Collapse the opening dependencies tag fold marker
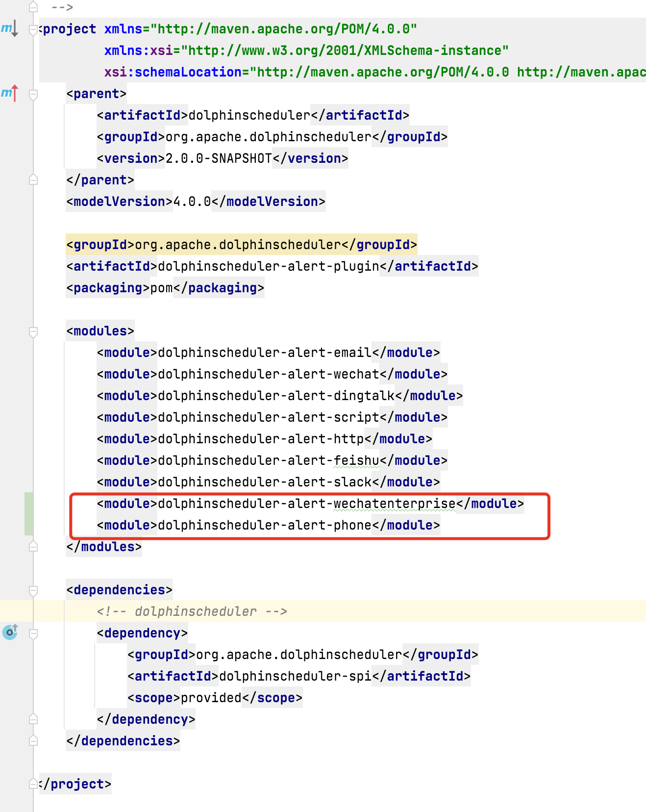646x812 pixels. (33, 591)
